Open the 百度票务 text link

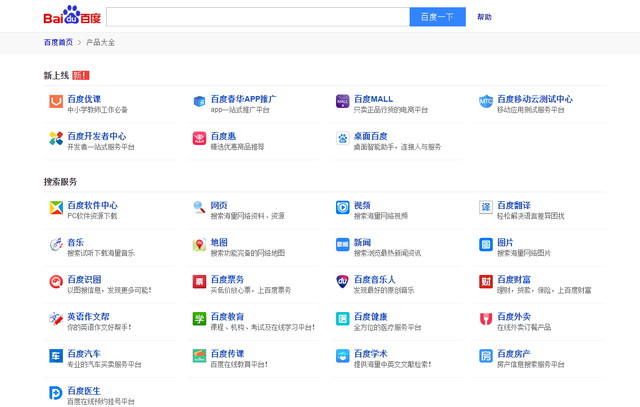227,279
